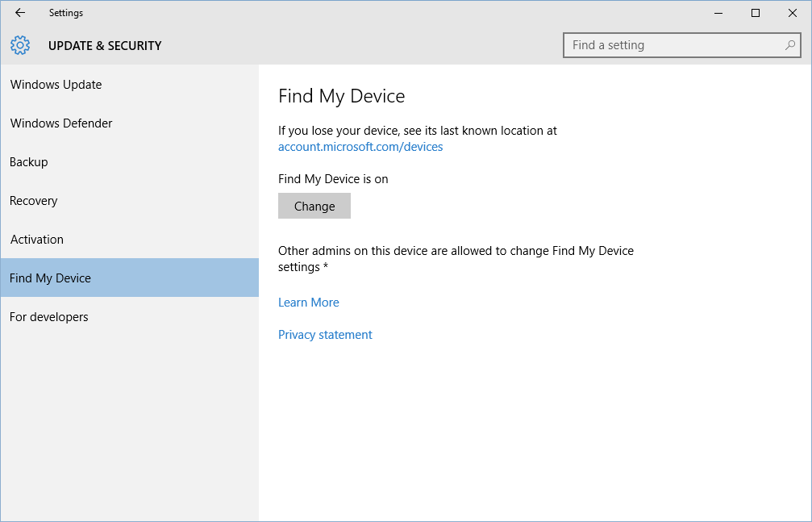This screenshot has height=522, width=812.
Task: Open For developers section
Action: 130,317
